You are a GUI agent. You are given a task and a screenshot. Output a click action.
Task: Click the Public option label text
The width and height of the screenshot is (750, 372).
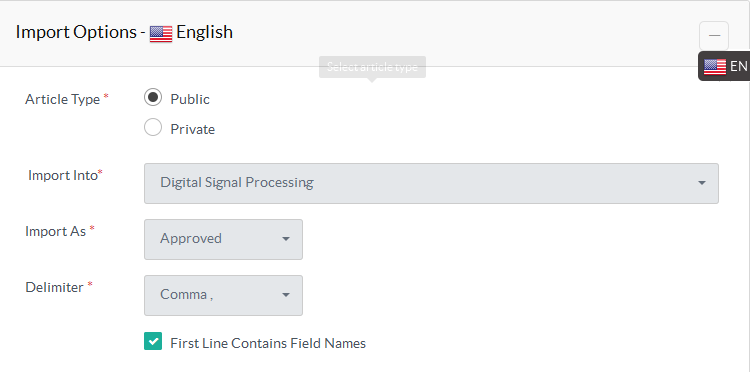190,99
